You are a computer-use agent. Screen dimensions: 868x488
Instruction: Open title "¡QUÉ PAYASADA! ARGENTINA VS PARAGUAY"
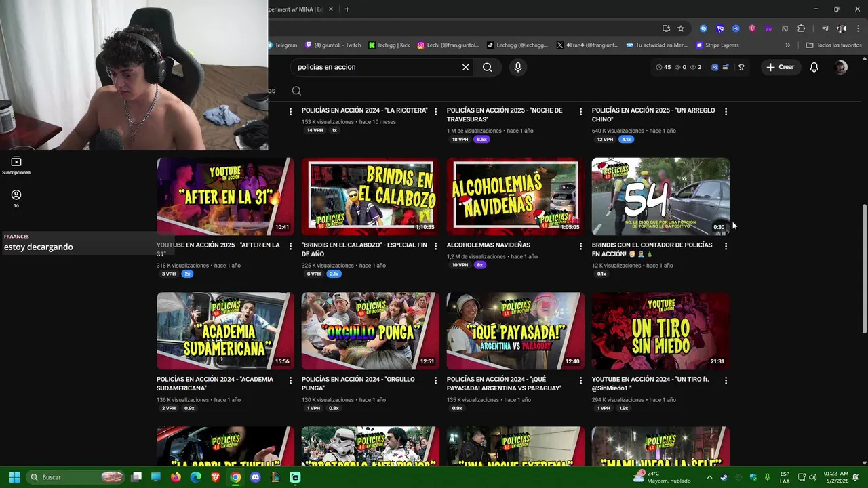pos(504,384)
